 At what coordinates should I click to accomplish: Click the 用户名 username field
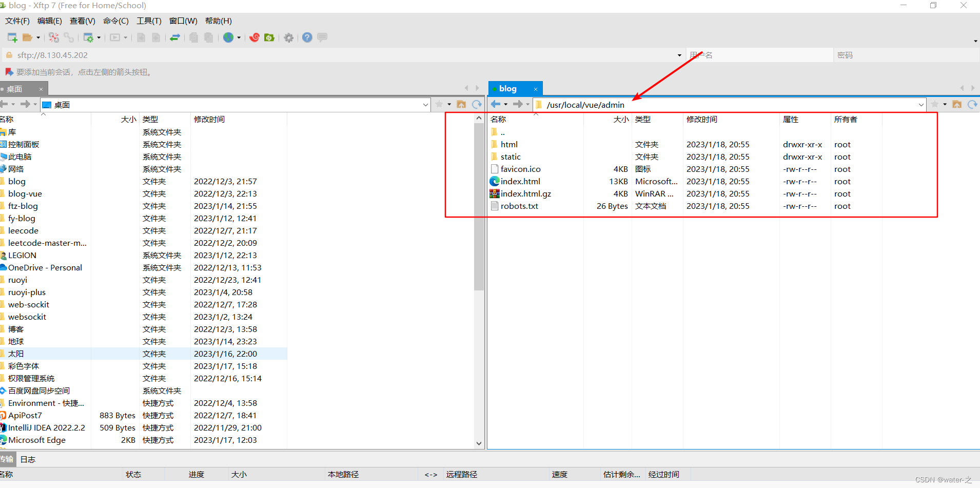pyautogui.click(x=759, y=55)
